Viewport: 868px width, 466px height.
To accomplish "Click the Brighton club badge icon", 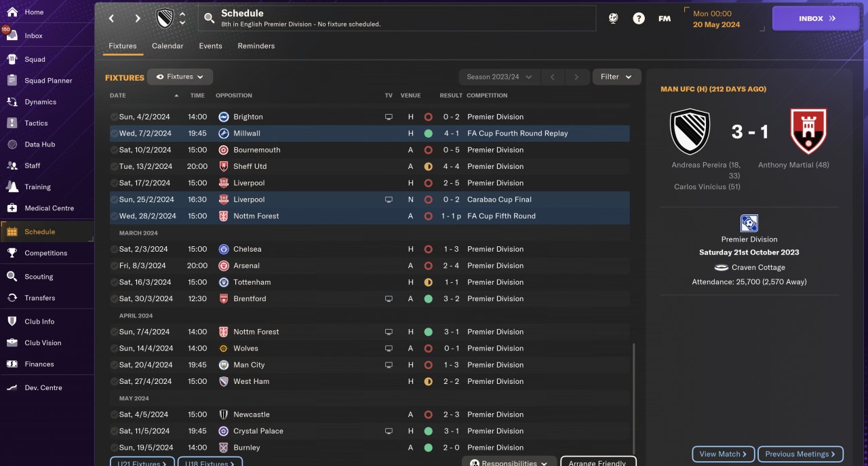I will point(224,117).
